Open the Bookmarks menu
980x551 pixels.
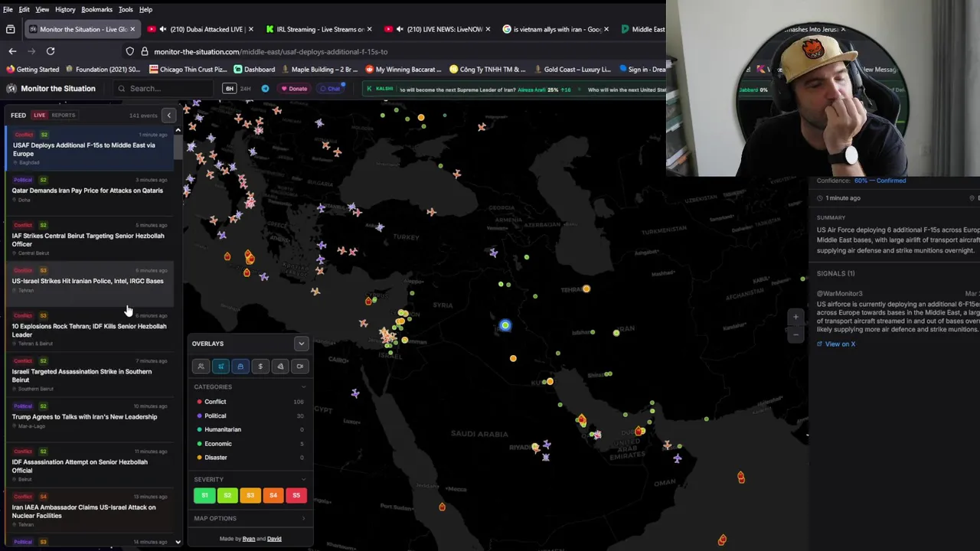(x=96, y=9)
